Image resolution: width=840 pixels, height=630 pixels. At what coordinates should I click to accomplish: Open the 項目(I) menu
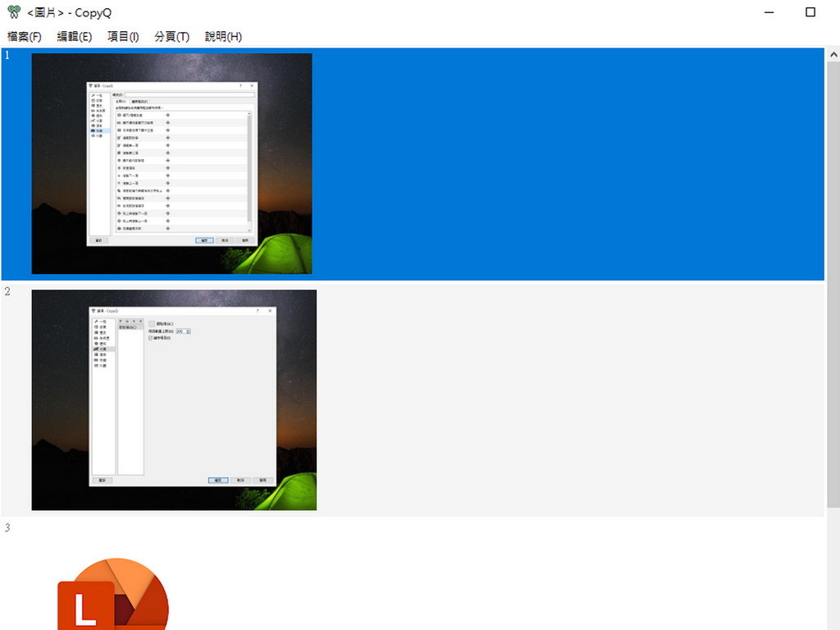pos(123,36)
